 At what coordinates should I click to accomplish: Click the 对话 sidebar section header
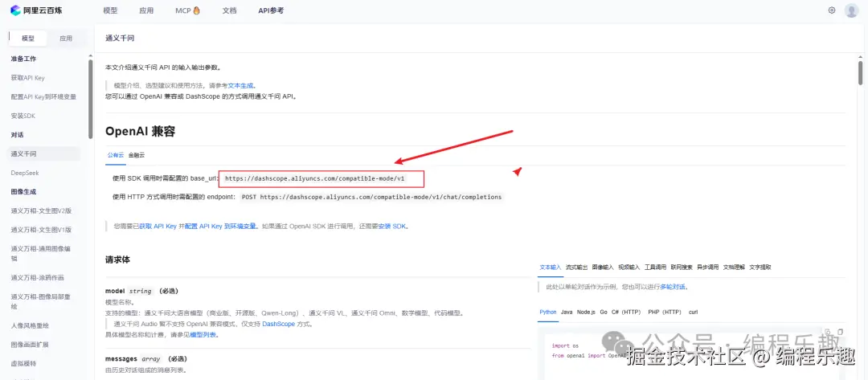(x=17, y=135)
